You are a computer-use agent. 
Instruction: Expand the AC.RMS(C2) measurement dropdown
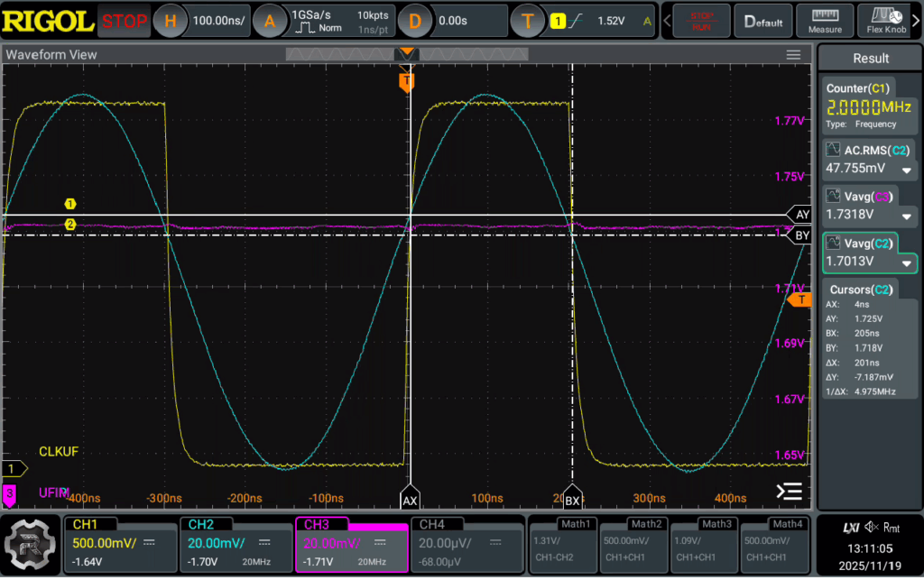(x=906, y=170)
